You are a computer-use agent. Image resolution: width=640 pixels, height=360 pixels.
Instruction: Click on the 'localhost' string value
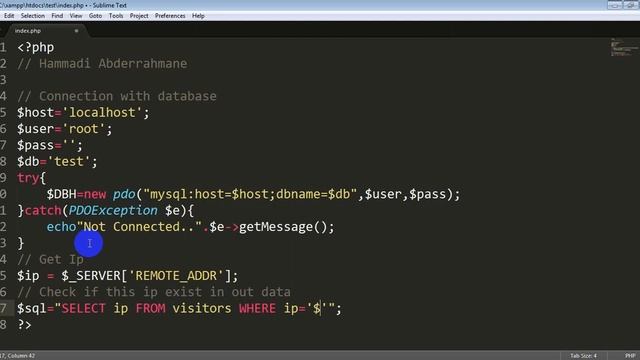[x=102, y=113]
